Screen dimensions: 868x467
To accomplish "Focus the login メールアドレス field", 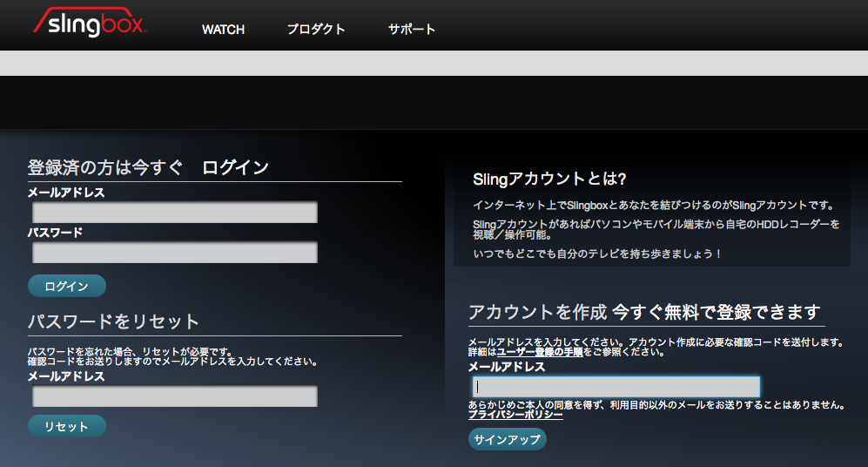I will point(175,213).
